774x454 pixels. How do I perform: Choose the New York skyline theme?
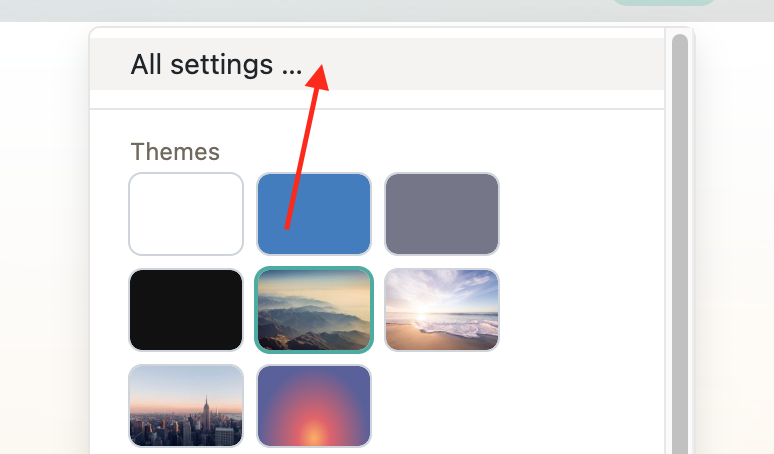point(186,406)
